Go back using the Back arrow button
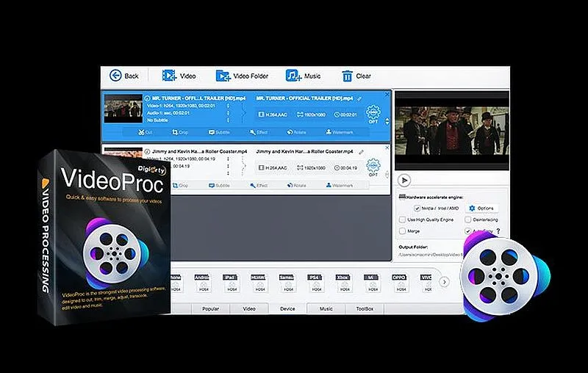Screen dimensions: 588x373 [x=124, y=76]
